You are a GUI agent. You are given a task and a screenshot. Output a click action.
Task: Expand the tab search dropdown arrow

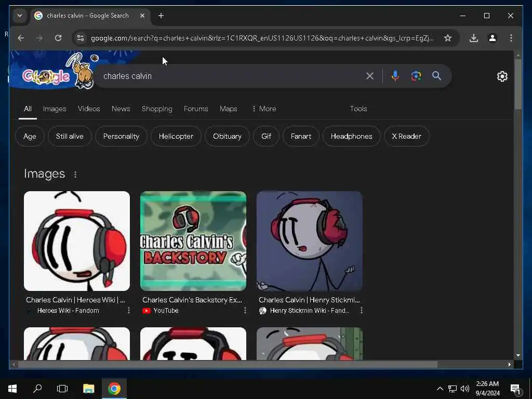[20, 16]
